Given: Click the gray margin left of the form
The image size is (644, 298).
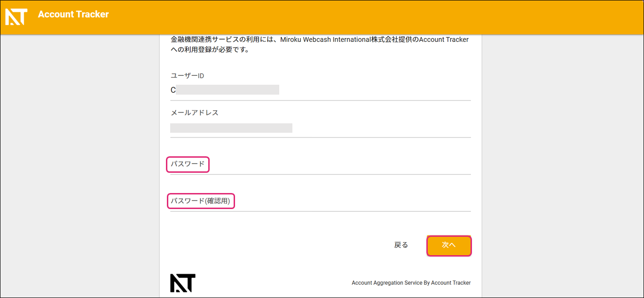Looking at the screenshot, I should 80,165.
